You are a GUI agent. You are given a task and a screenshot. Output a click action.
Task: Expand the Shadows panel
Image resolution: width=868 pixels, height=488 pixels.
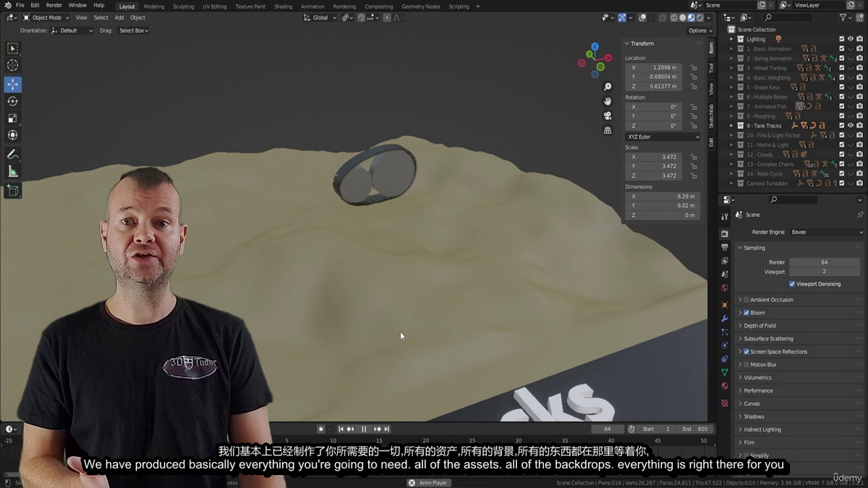click(x=800, y=417)
